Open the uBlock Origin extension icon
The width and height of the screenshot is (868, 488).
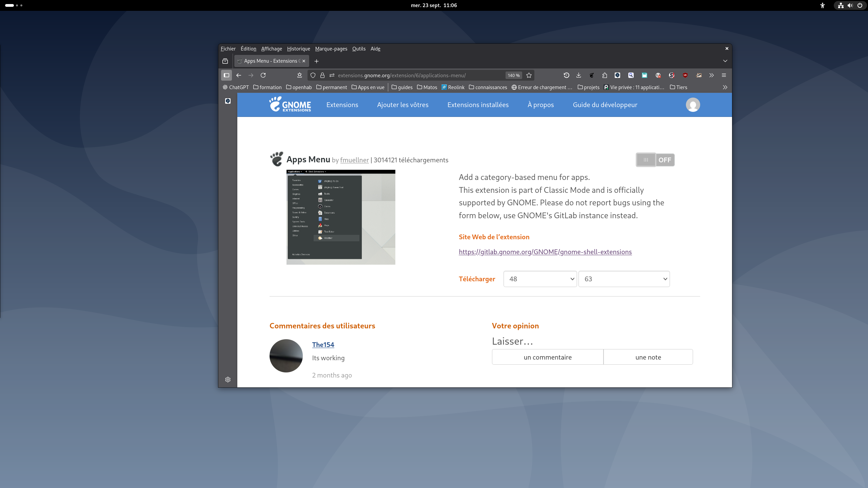[x=685, y=75]
